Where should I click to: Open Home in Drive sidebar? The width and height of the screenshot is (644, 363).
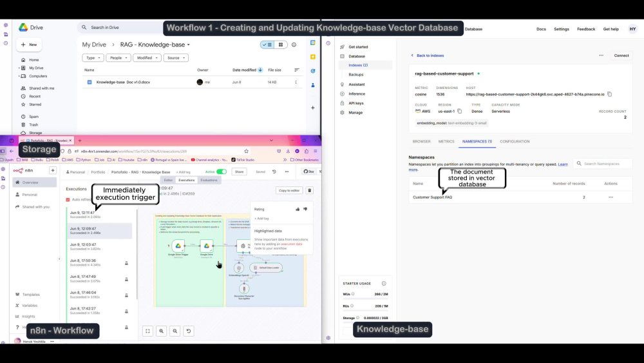33,60
